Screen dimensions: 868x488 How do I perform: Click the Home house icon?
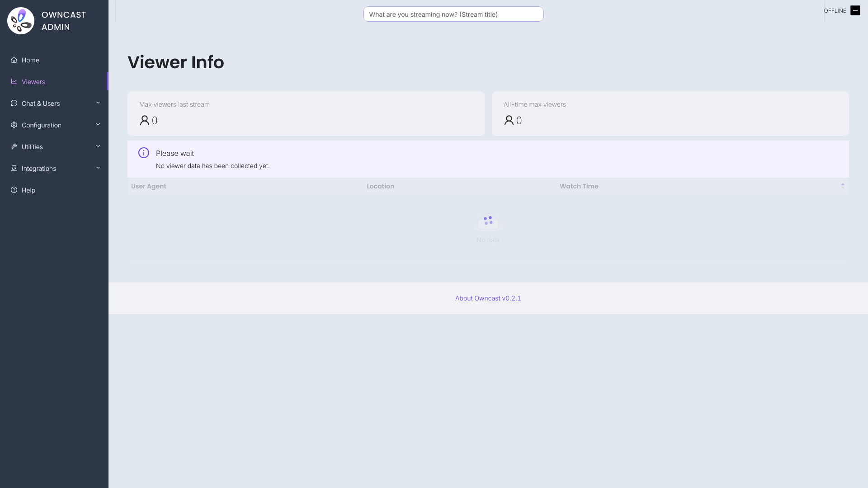[14, 60]
